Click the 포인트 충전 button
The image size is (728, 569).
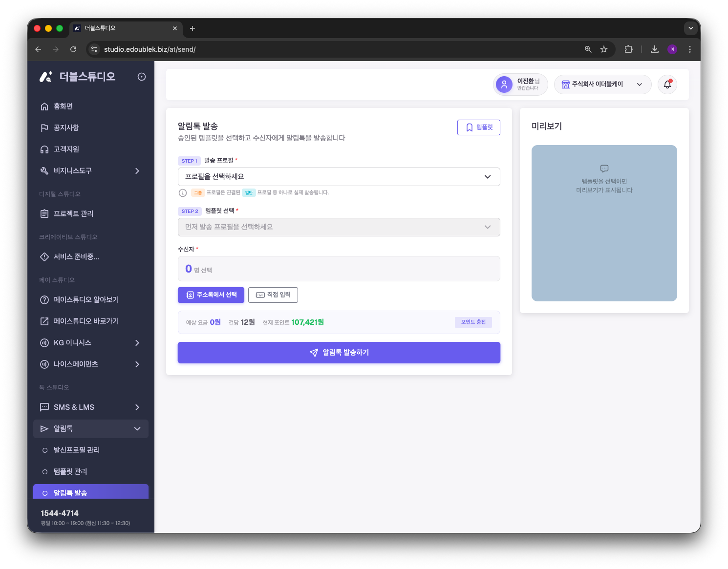[x=473, y=322]
